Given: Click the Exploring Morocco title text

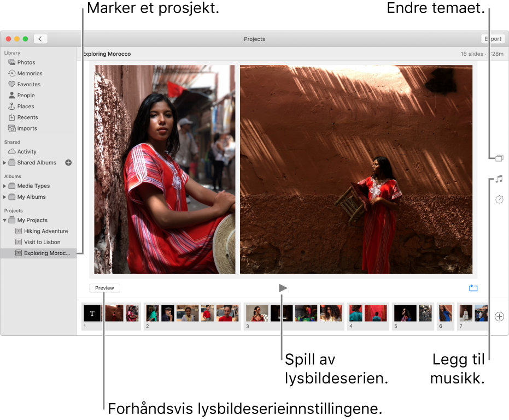Looking at the screenshot, I should (107, 54).
